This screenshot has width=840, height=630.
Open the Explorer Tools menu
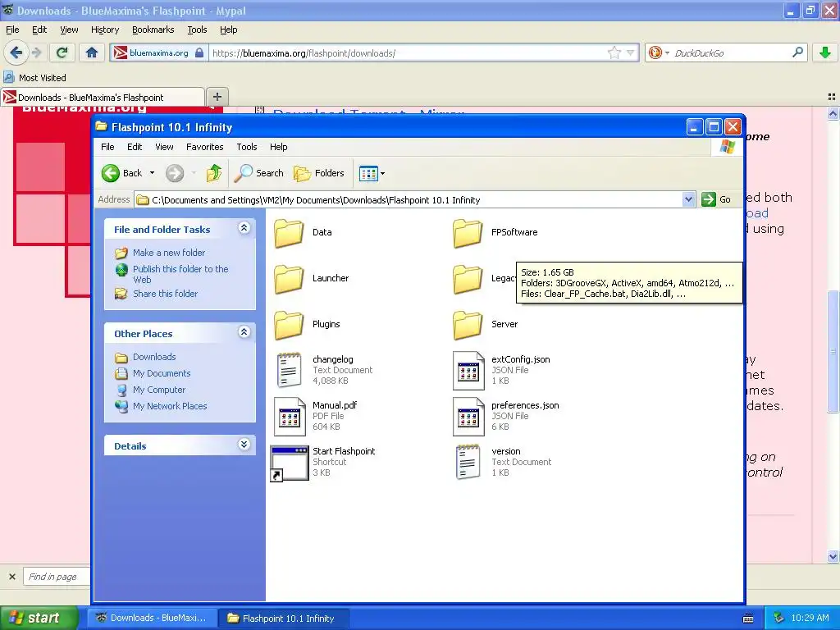tap(246, 147)
